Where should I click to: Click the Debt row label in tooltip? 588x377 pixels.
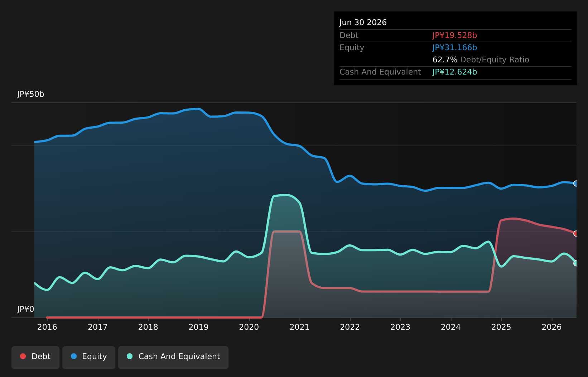point(349,35)
